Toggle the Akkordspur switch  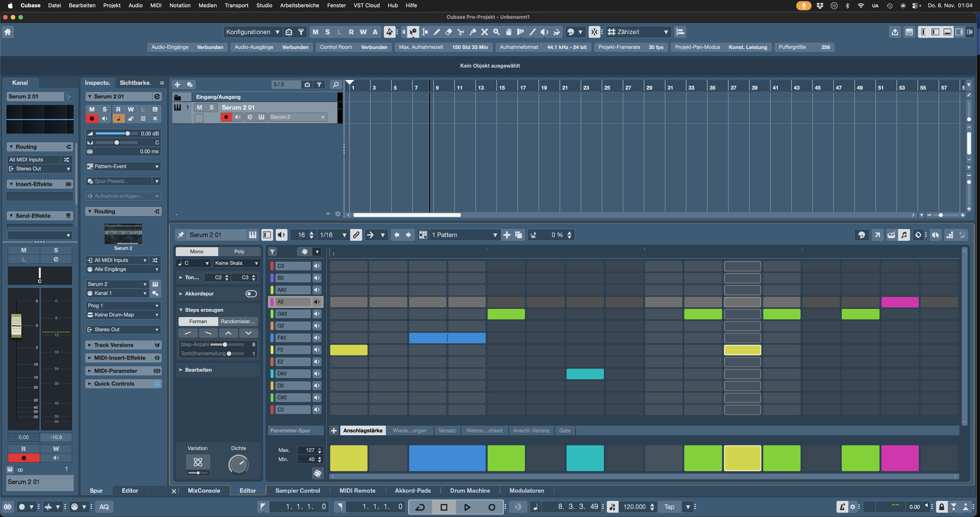[251, 294]
